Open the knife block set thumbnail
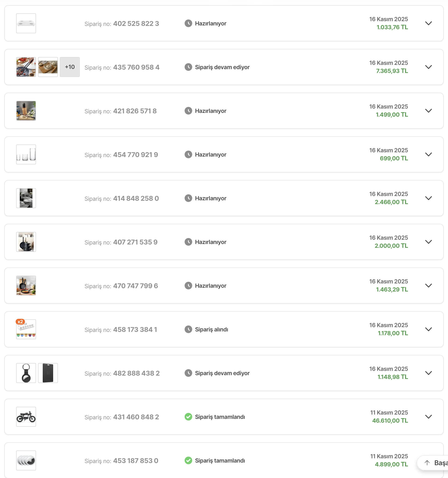Image resolution: width=448 pixels, height=478 pixels. [26, 111]
